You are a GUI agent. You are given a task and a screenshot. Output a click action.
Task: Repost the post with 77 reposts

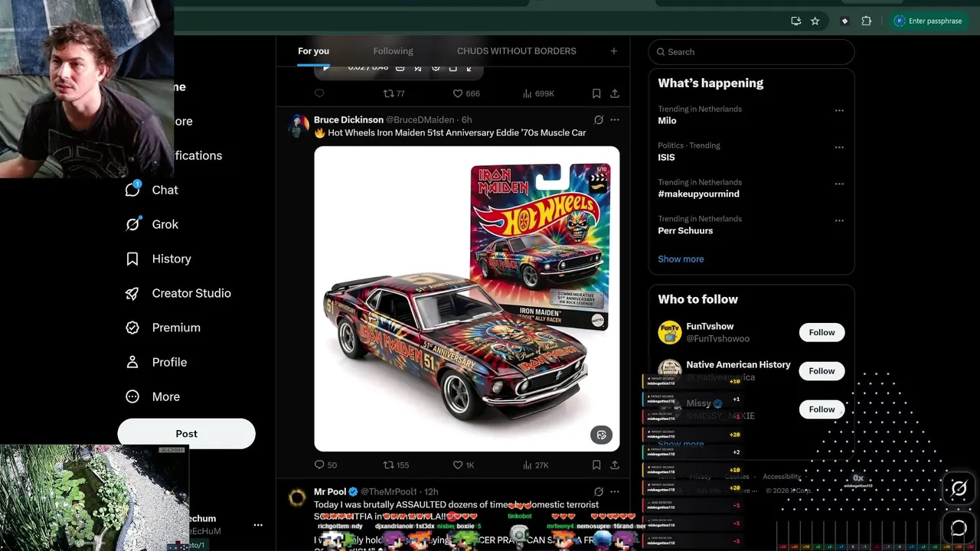pos(394,93)
